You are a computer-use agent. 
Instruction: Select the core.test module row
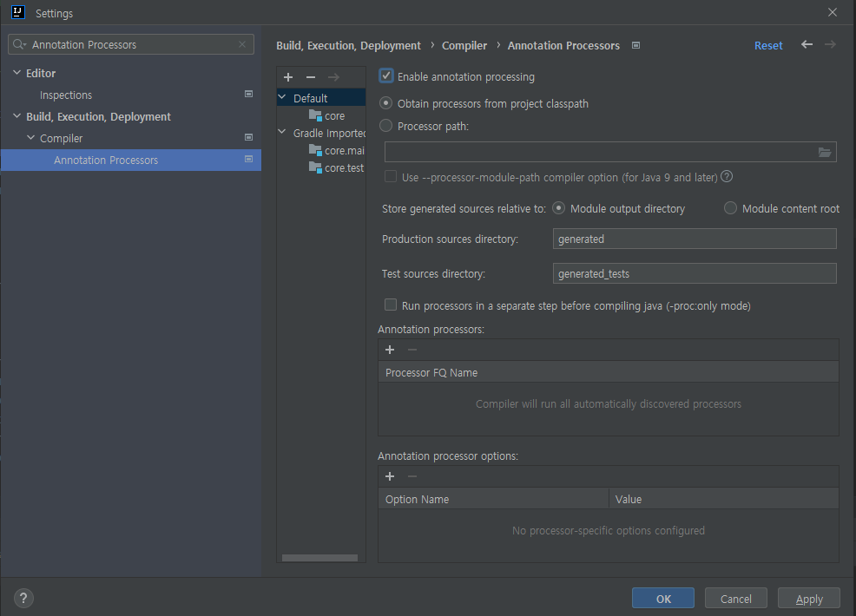pos(321,168)
